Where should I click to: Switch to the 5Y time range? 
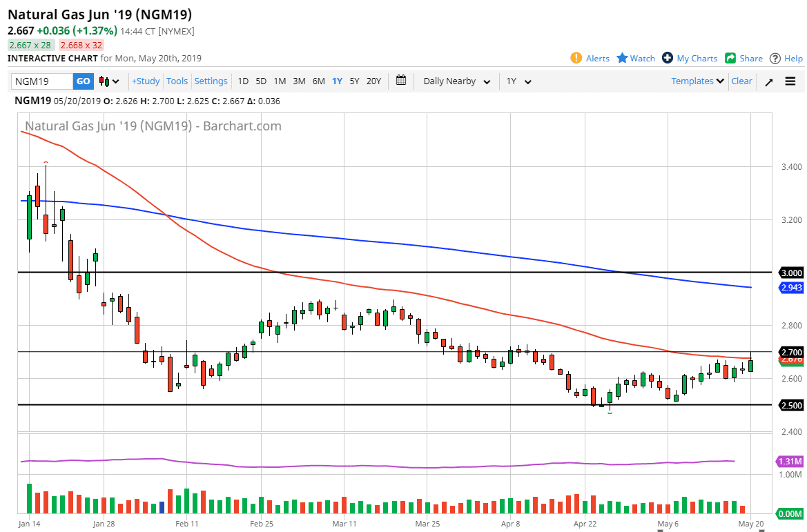pyautogui.click(x=354, y=81)
